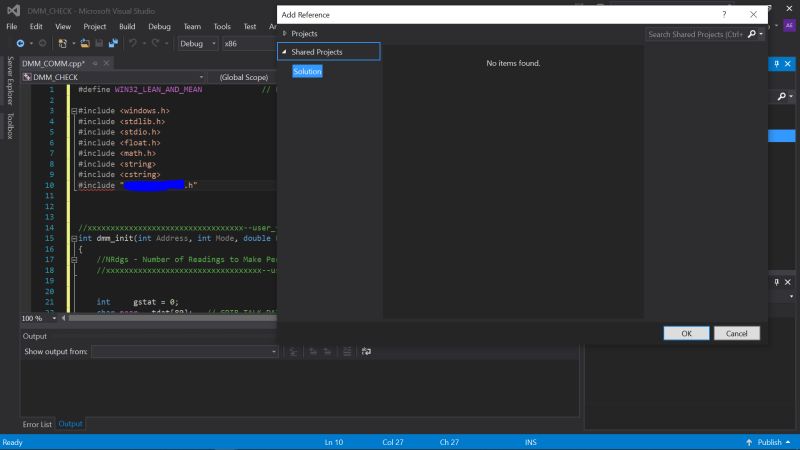This screenshot has width=800, height=450.
Task: Open the Toolbox side tab
Action: click(10, 126)
